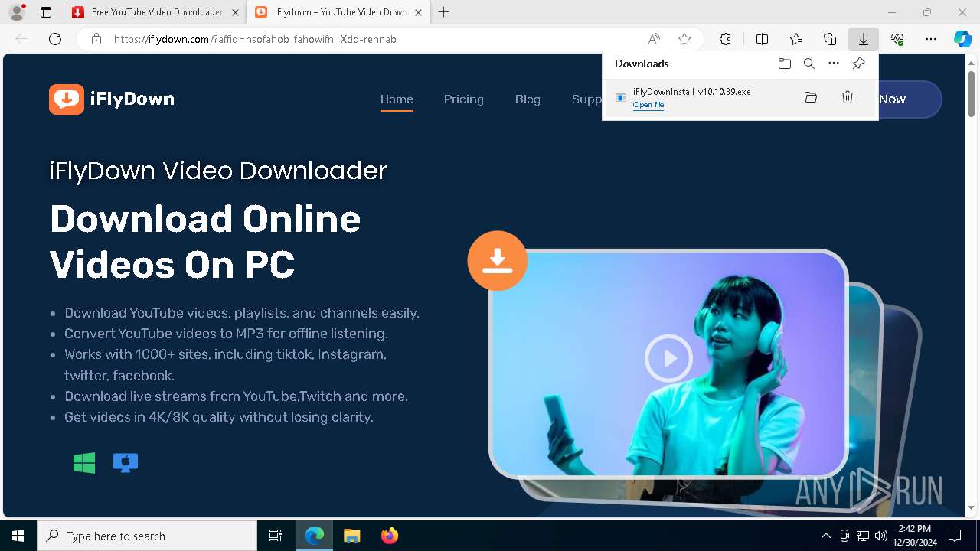The width and height of the screenshot is (980, 551).
Task: Open the Blog page
Action: [x=528, y=99]
